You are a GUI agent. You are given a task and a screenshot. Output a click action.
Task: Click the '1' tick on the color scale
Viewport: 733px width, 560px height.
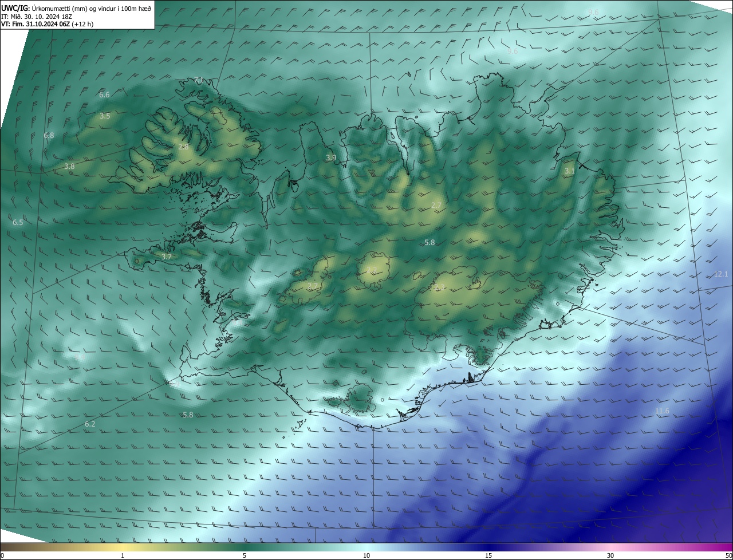(x=123, y=556)
